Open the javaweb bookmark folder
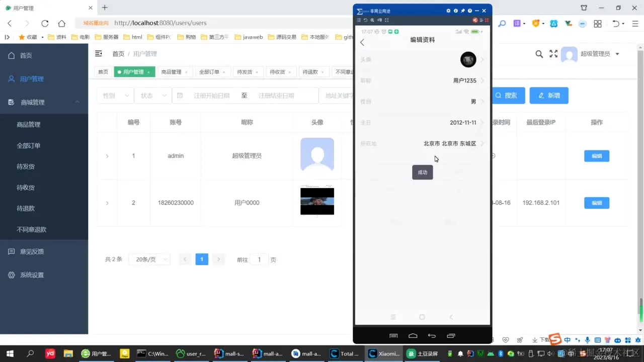The width and height of the screenshot is (644, 362). tap(249, 37)
